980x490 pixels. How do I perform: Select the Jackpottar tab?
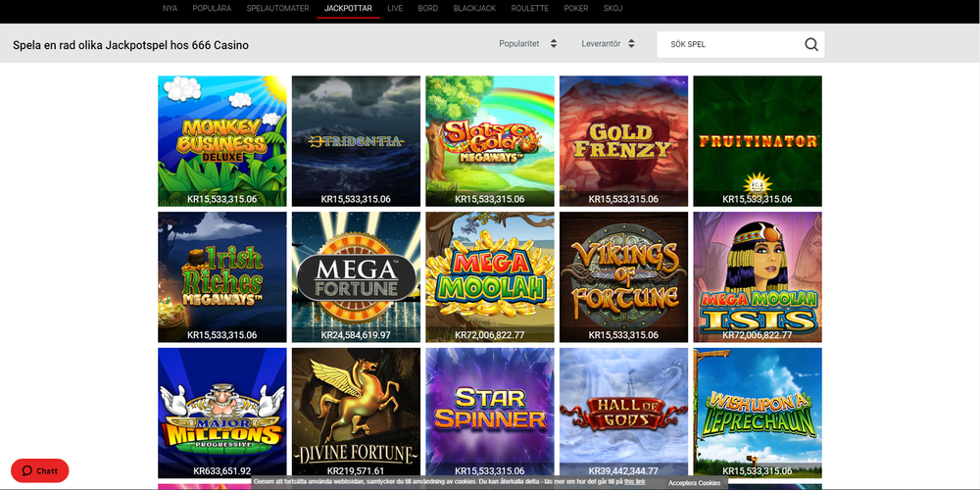[x=348, y=9]
